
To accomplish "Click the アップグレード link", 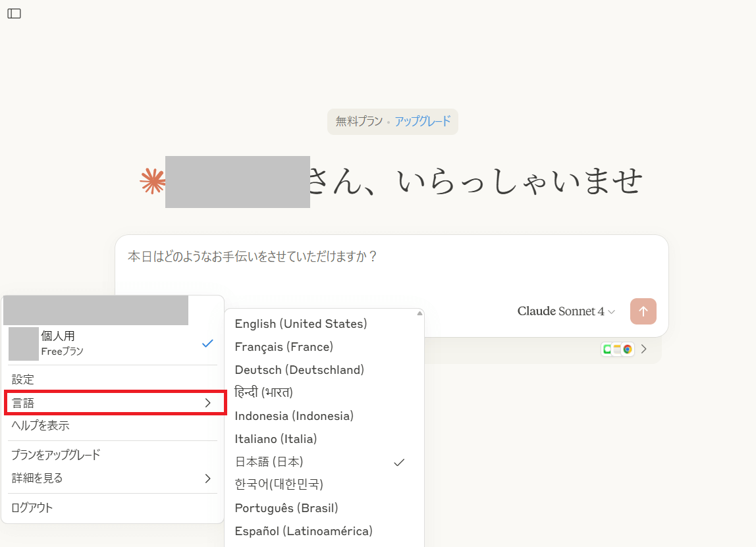I will 423,121.
